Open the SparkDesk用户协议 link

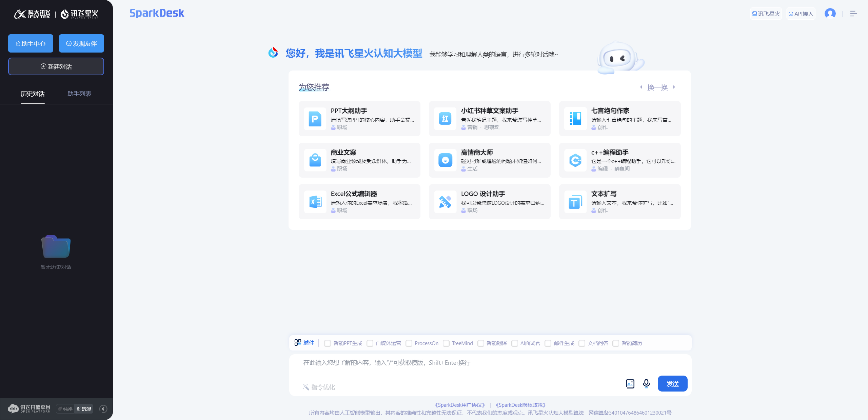pos(460,405)
